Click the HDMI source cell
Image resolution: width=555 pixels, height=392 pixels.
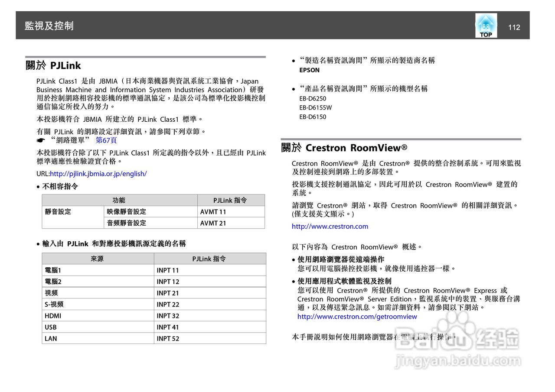(x=98, y=315)
